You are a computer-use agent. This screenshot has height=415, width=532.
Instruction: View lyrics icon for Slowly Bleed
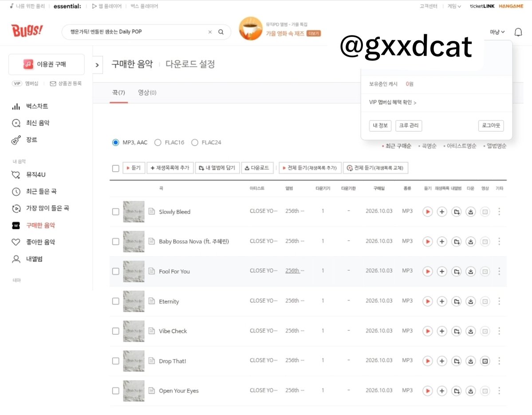tap(152, 211)
